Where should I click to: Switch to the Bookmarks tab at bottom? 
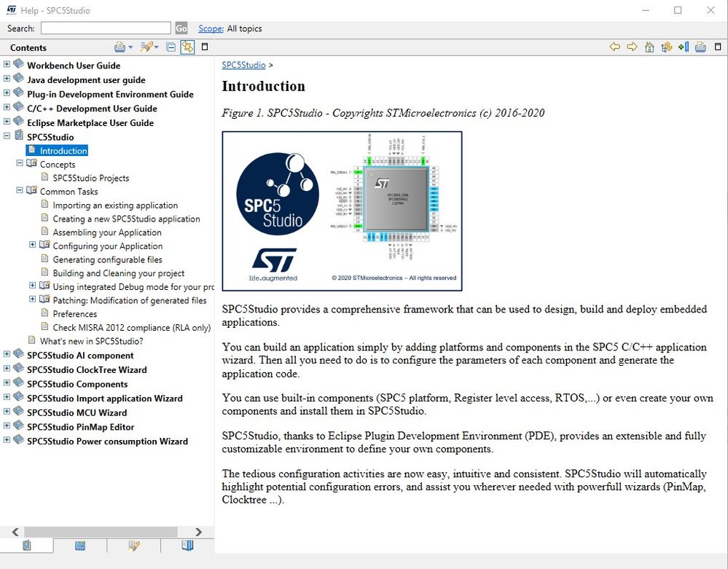[187, 546]
